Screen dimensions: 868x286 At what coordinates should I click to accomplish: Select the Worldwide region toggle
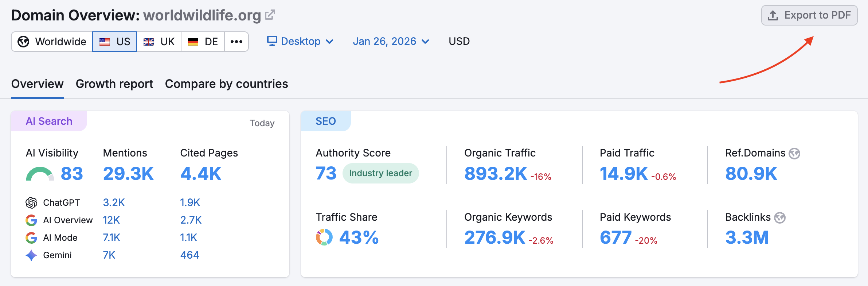(52, 42)
